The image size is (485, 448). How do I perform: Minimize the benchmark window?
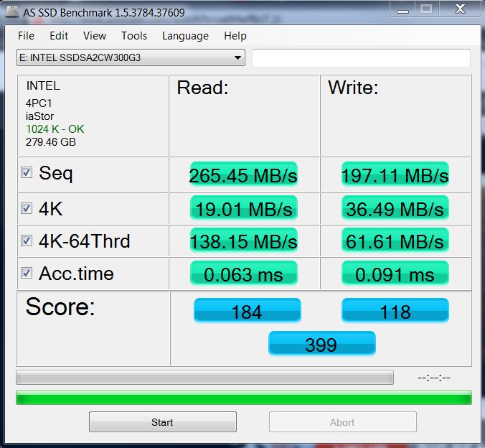[402, 9]
